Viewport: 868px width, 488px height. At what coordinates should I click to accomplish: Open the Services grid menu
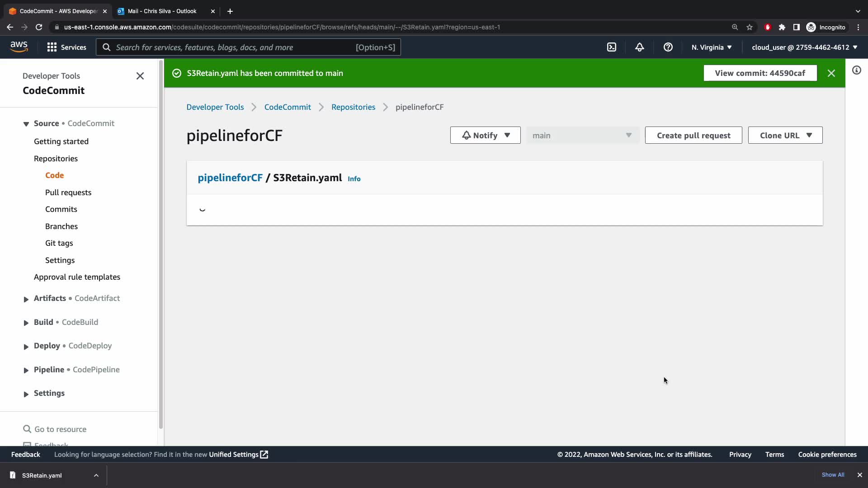click(66, 47)
